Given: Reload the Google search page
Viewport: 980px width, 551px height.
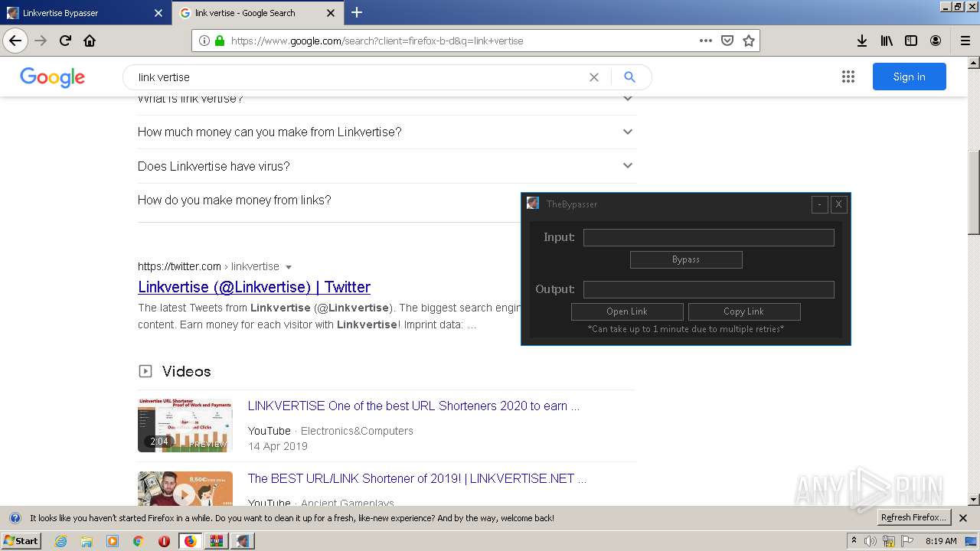Looking at the screenshot, I should click(65, 41).
